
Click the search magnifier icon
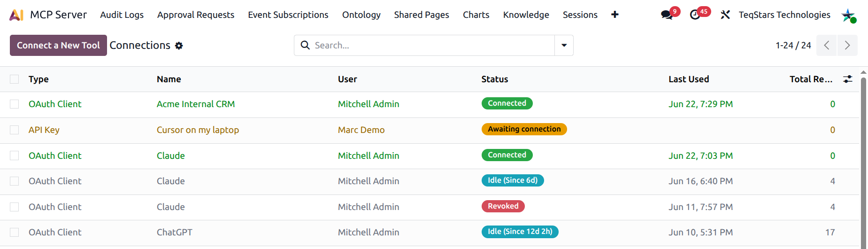(305, 45)
